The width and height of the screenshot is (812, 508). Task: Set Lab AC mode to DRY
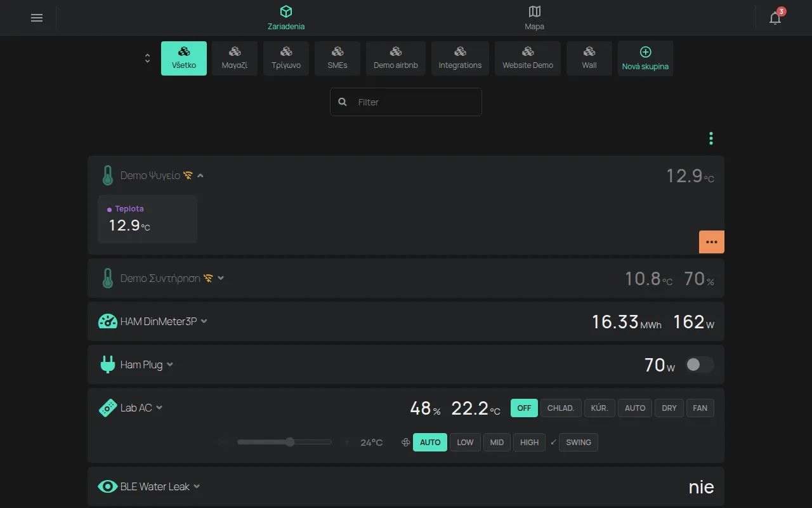pos(669,408)
